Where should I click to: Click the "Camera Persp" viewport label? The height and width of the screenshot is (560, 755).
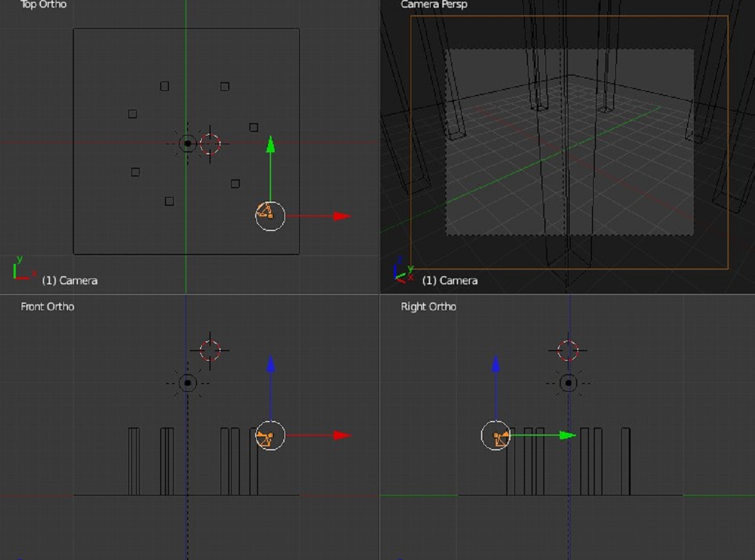click(434, 5)
